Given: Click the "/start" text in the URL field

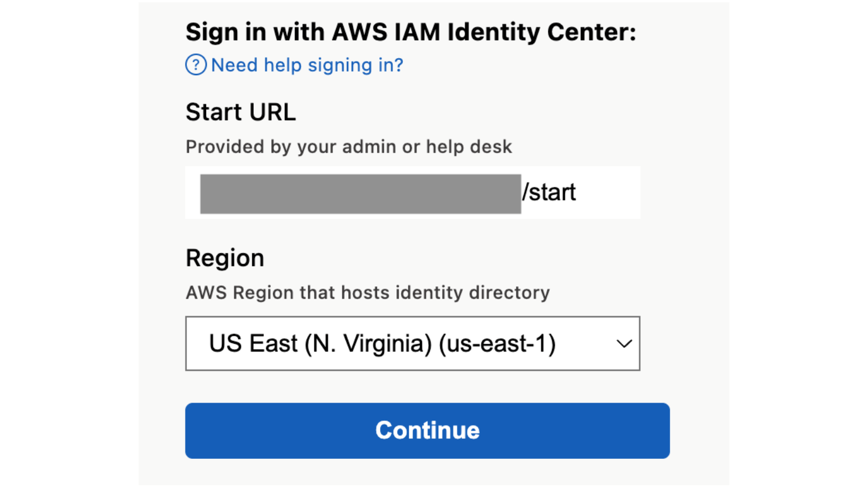Looking at the screenshot, I should tap(549, 192).
